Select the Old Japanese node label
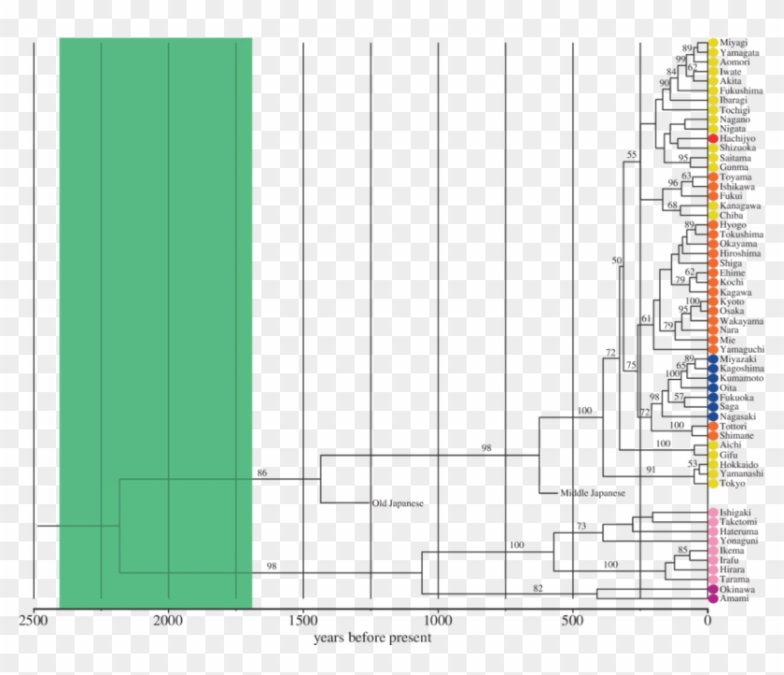Image resolution: width=784 pixels, height=675 pixels. point(398,503)
